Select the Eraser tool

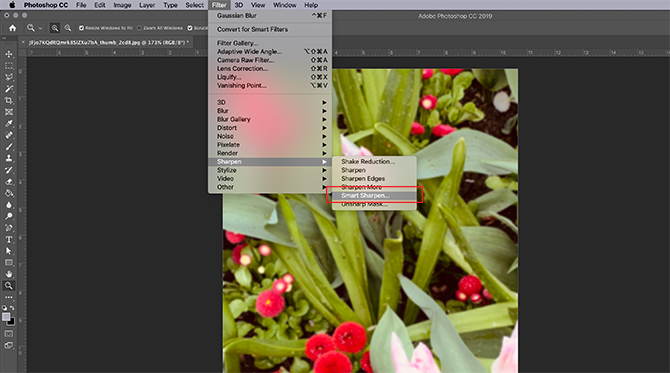click(x=9, y=182)
